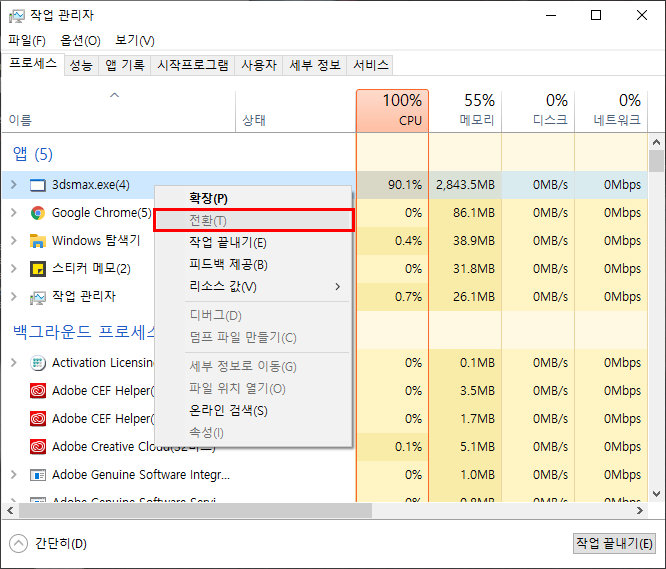The image size is (666, 569).
Task: Click the 작업 관리자 process row icon
Action: 37,297
